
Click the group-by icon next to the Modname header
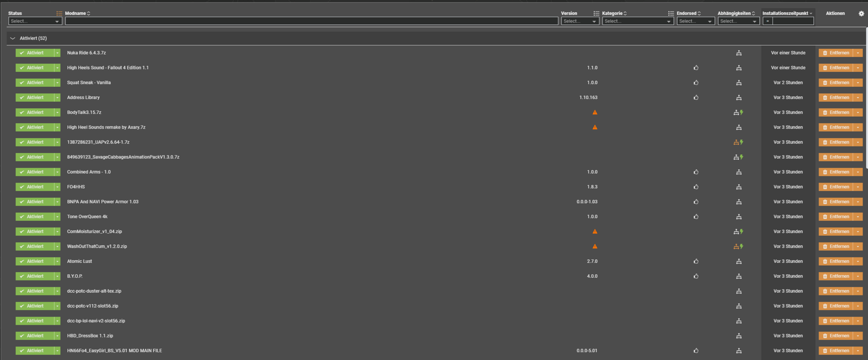click(x=59, y=14)
